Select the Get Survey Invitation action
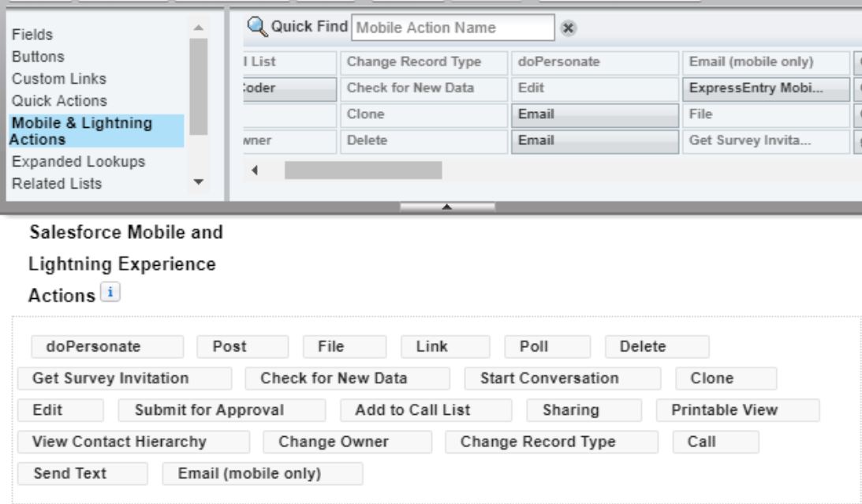 125,379
